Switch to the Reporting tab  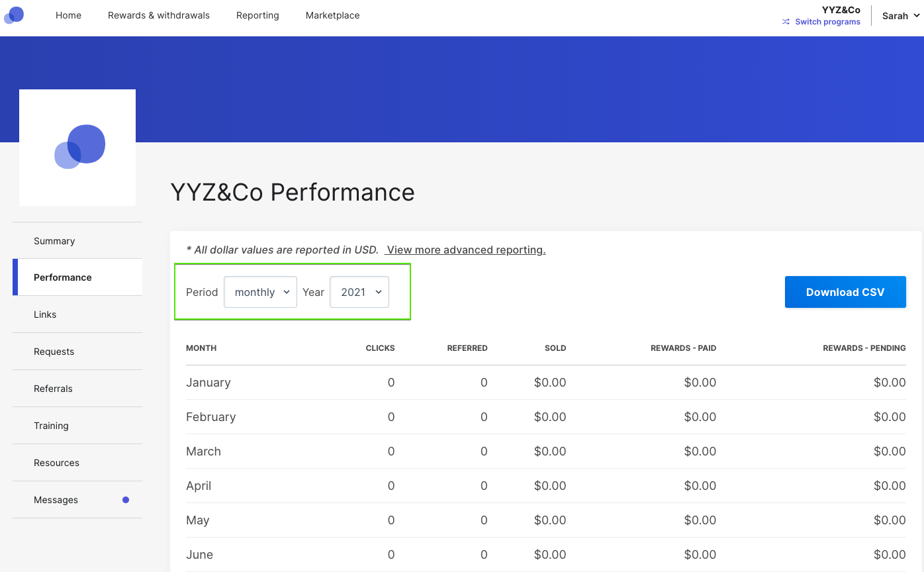[x=257, y=15]
